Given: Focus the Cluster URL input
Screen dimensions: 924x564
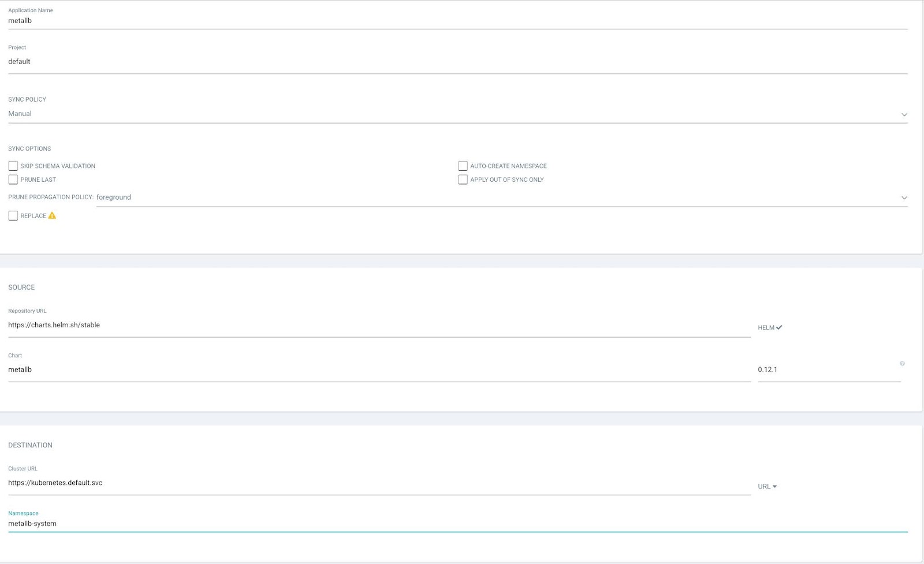Looking at the screenshot, I should [x=379, y=483].
